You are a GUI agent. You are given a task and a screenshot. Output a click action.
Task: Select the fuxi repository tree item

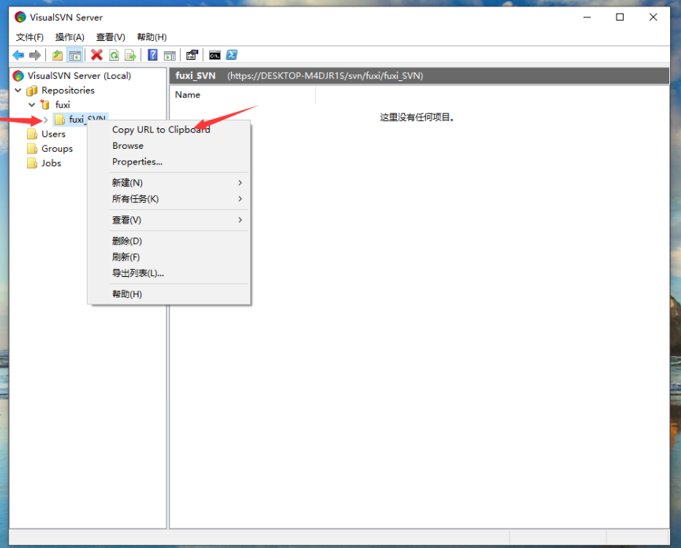(x=63, y=105)
